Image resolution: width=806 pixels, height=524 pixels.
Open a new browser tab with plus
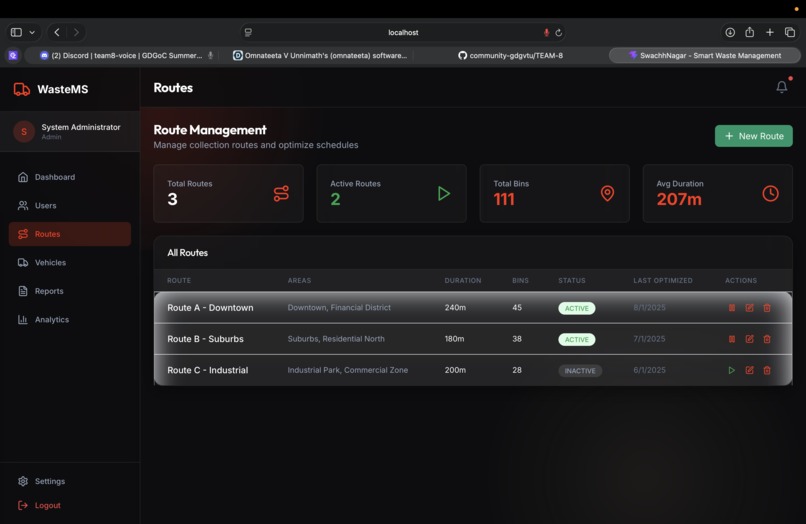pos(770,32)
